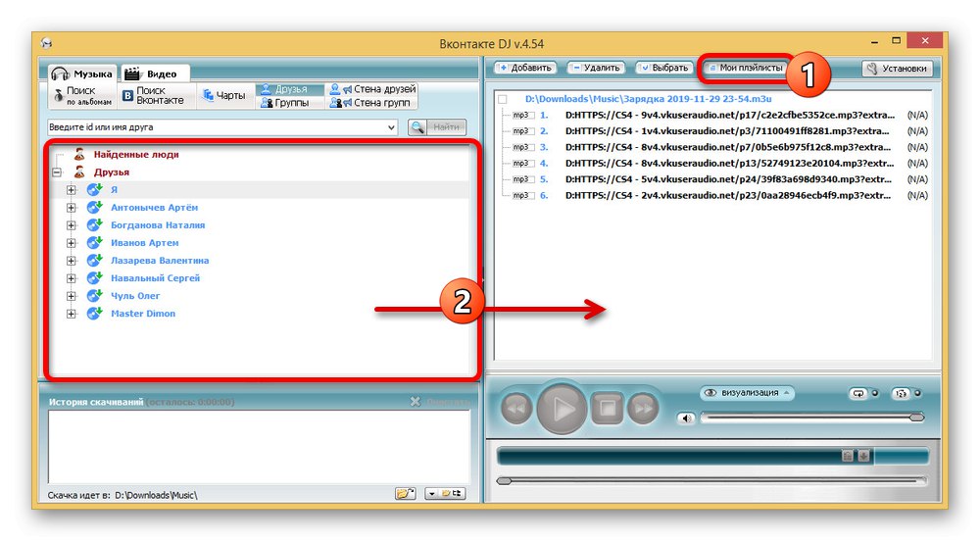Viewport: 980px width, 541px height.
Task: Start playback with the Play button
Action: click(562, 409)
